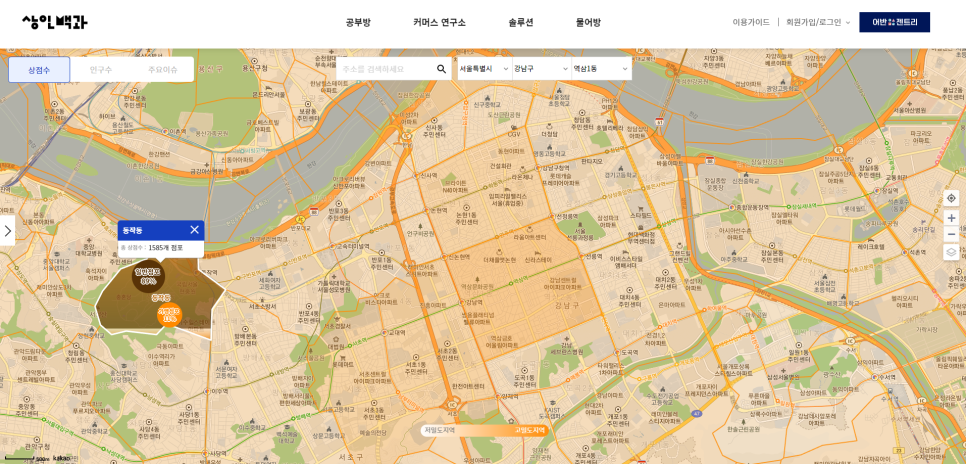
Task: Expand the 회원가입/로그인 menu
Action: point(818,22)
